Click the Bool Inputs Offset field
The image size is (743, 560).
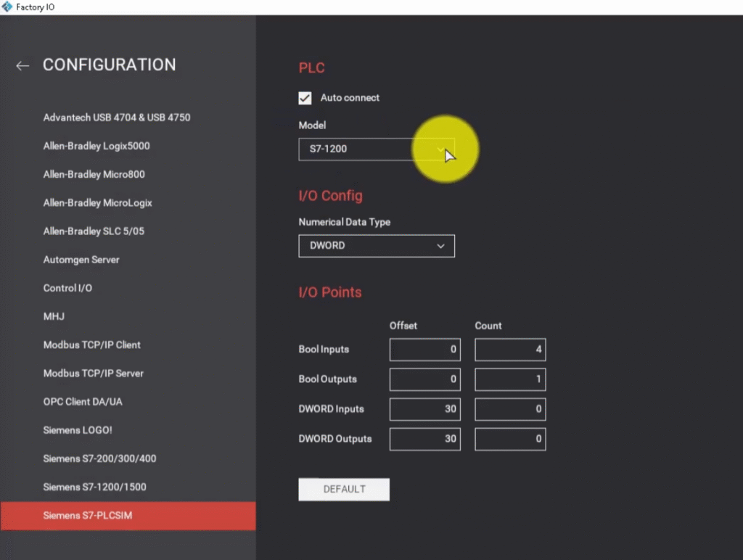tap(424, 350)
